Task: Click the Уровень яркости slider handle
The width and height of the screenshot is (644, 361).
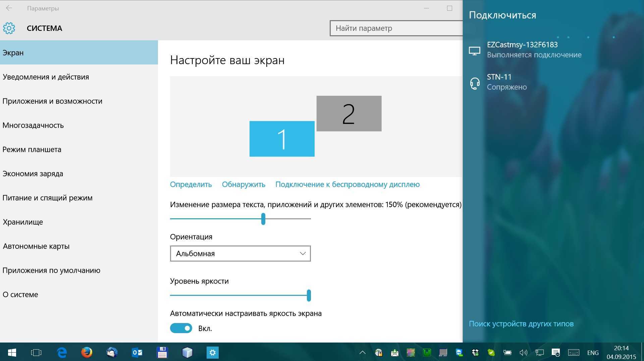Action: point(309,296)
